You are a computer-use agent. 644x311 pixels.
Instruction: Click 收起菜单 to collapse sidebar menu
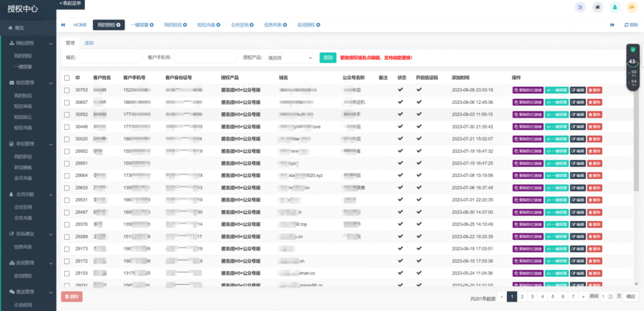70,3
